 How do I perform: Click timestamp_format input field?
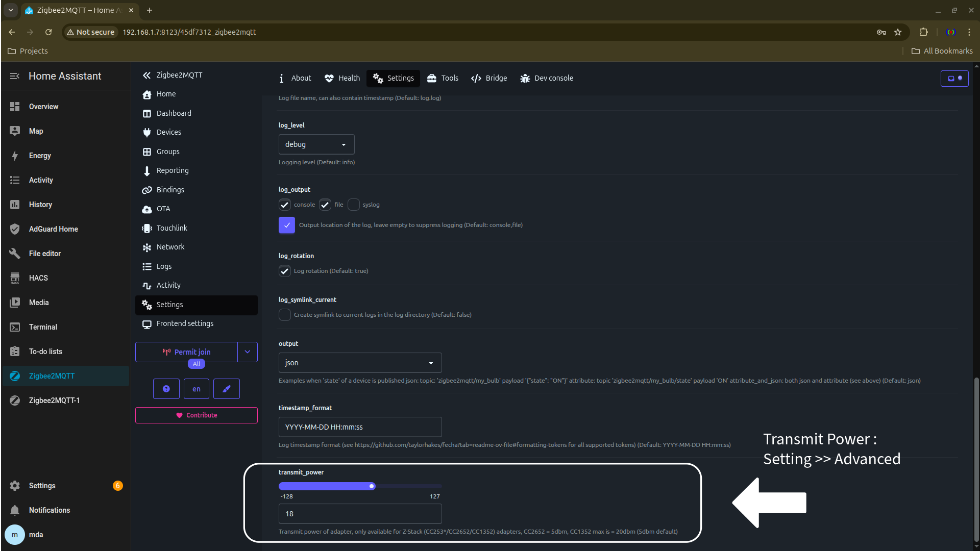click(360, 427)
